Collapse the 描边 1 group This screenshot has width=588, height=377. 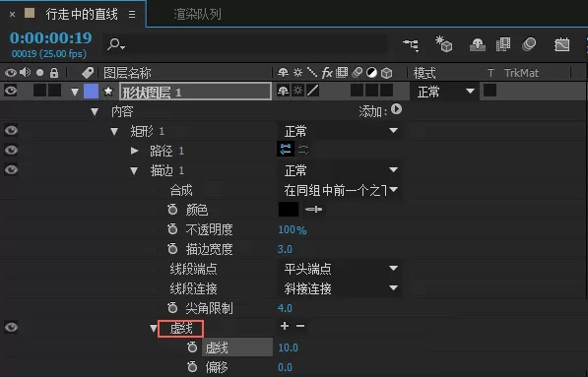pyautogui.click(x=134, y=171)
